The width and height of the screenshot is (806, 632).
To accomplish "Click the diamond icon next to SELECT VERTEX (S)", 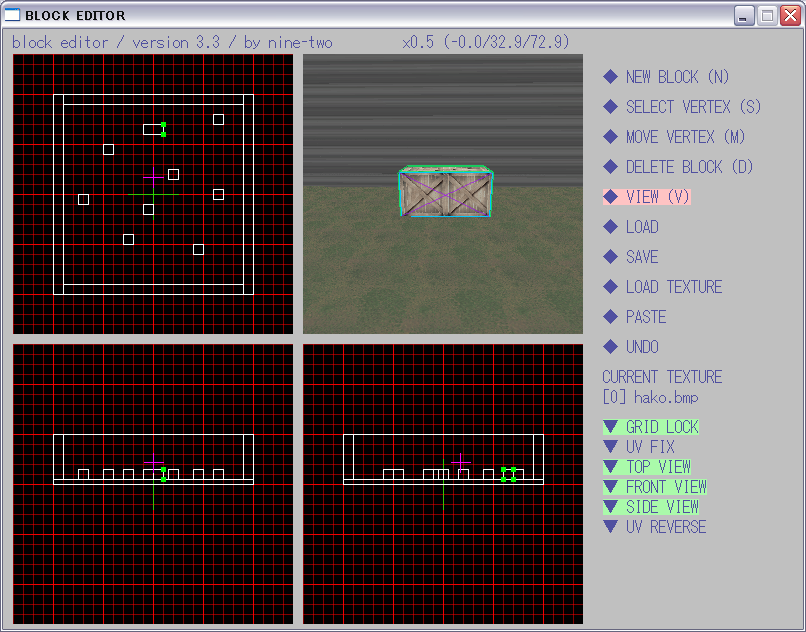I will pos(610,107).
